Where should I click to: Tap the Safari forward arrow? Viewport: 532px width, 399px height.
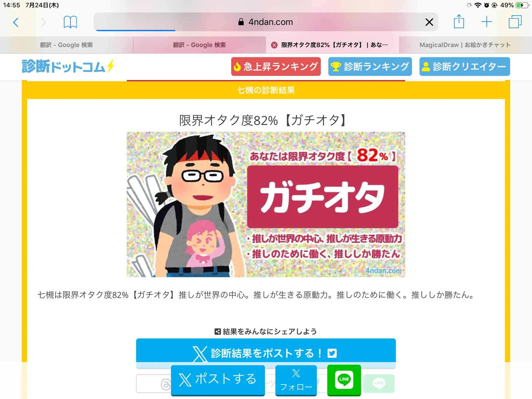pos(43,22)
